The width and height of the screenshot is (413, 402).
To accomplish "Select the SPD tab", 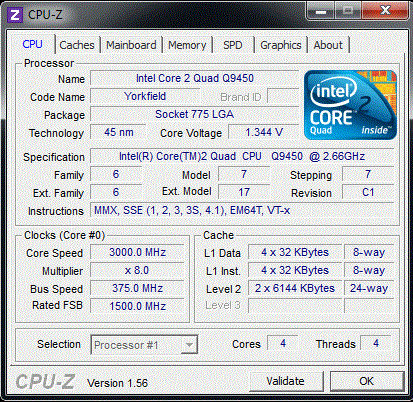I will [233, 45].
